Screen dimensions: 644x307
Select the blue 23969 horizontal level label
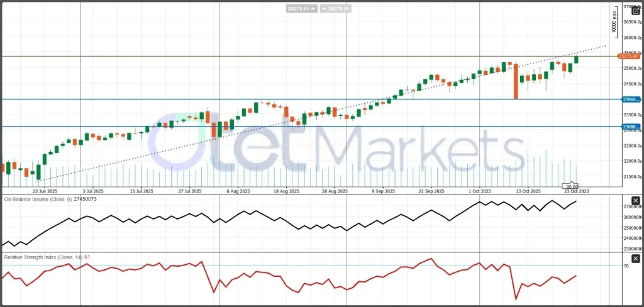point(631,99)
